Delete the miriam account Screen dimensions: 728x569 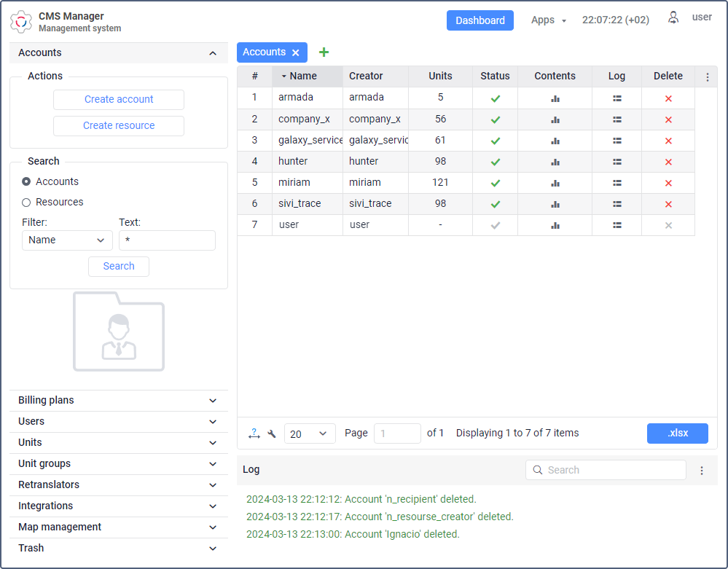tap(668, 183)
